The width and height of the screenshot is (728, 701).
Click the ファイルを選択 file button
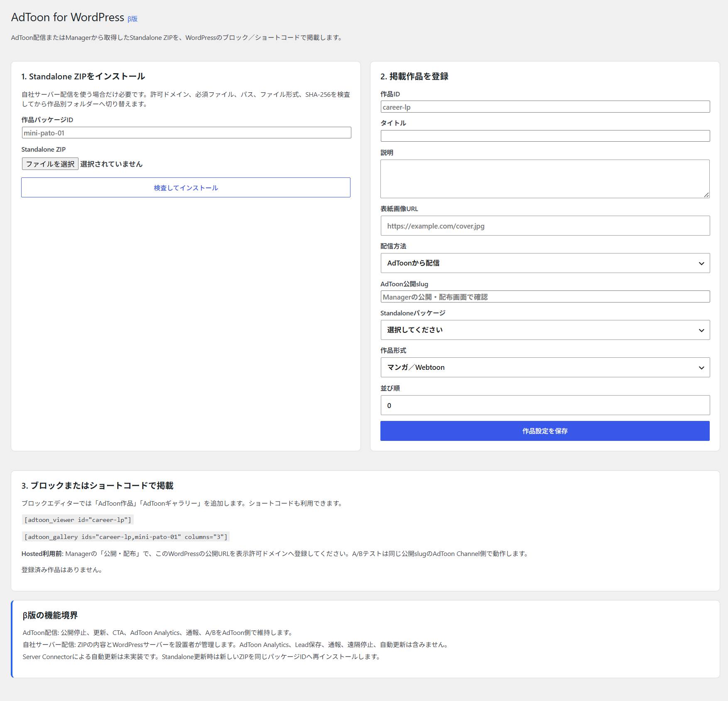tap(50, 164)
